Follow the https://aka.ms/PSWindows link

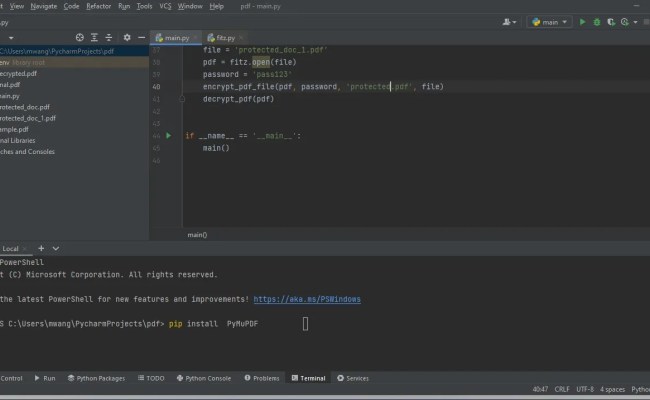coord(307,299)
